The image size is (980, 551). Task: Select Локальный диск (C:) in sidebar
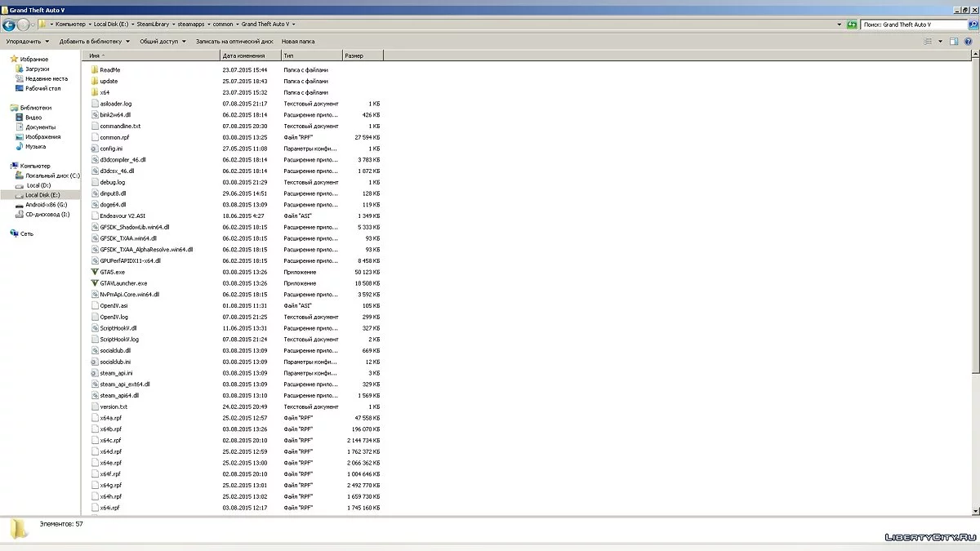[52, 176]
